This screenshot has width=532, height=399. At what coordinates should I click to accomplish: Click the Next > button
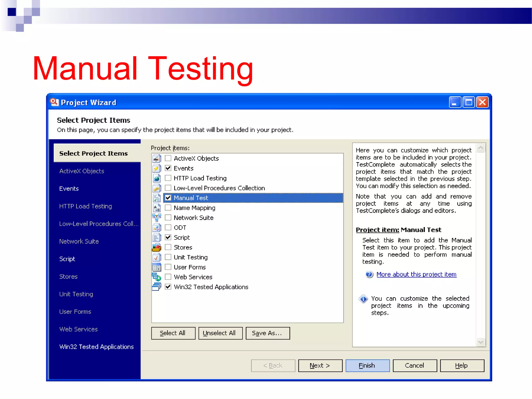click(320, 365)
